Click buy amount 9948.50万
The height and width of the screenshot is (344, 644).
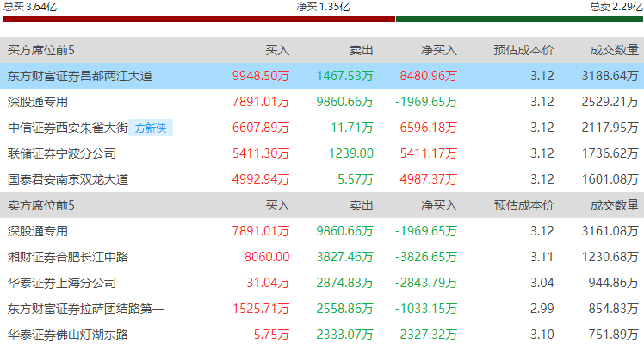[x=261, y=76]
